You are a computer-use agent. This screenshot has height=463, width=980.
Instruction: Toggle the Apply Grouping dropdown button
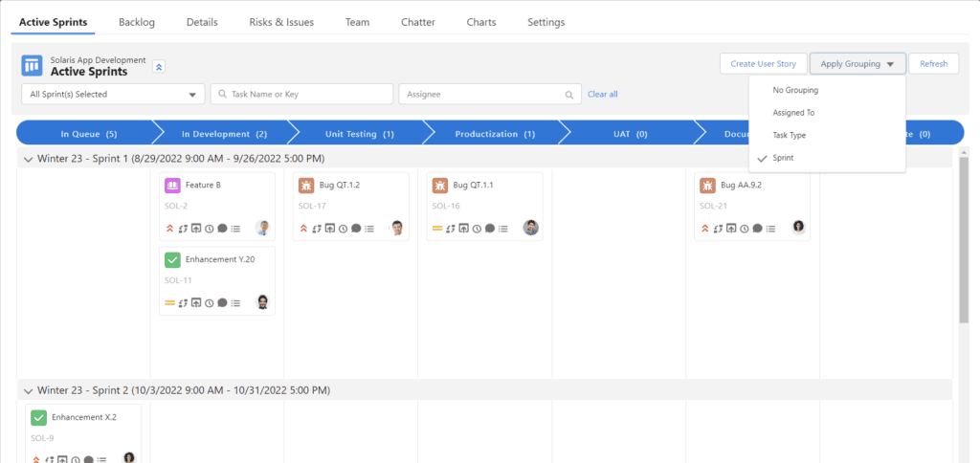click(857, 64)
